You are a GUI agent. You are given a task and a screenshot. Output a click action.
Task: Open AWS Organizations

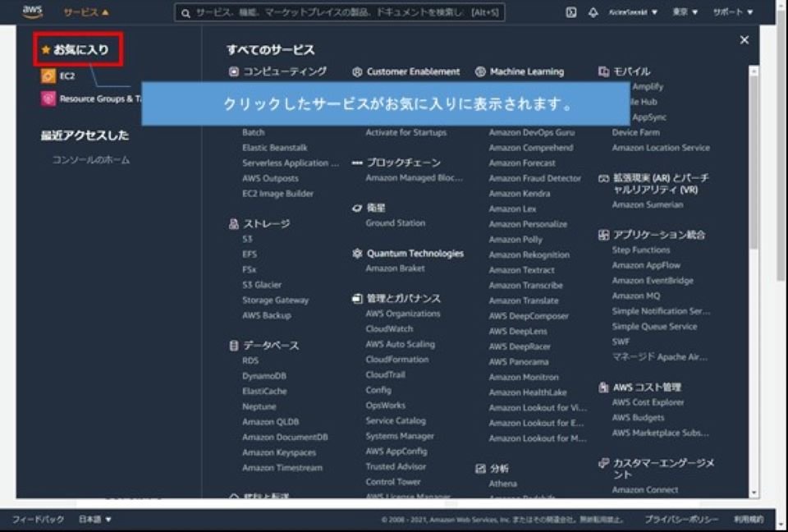coord(403,314)
